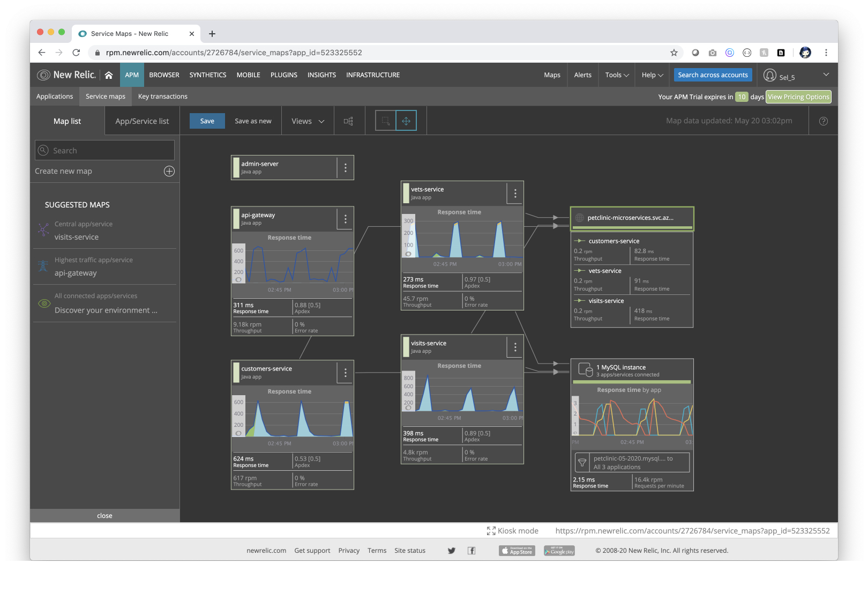Screen dimensions: 868x600
Task: Click the New Relic home icon
Action: point(109,75)
